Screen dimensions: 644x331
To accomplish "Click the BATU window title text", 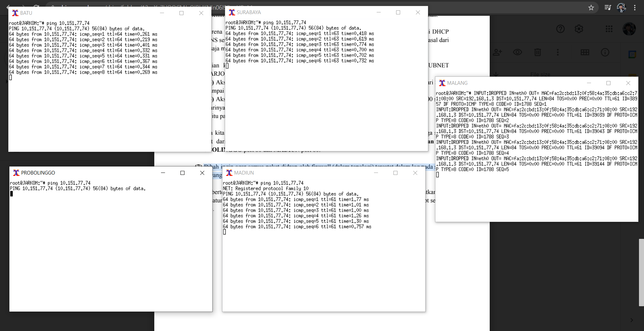I will [x=26, y=13].
